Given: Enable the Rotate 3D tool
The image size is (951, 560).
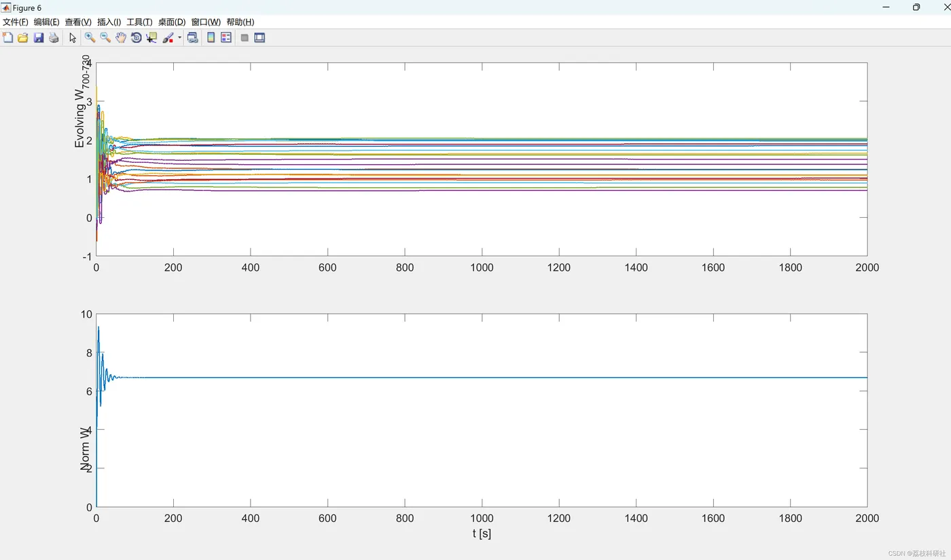Looking at the screenshot, I should tap(136, 38).
